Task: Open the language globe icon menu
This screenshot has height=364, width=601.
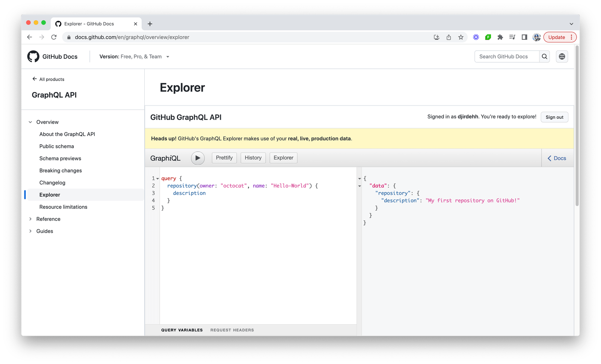Action: tap(562, 56)
